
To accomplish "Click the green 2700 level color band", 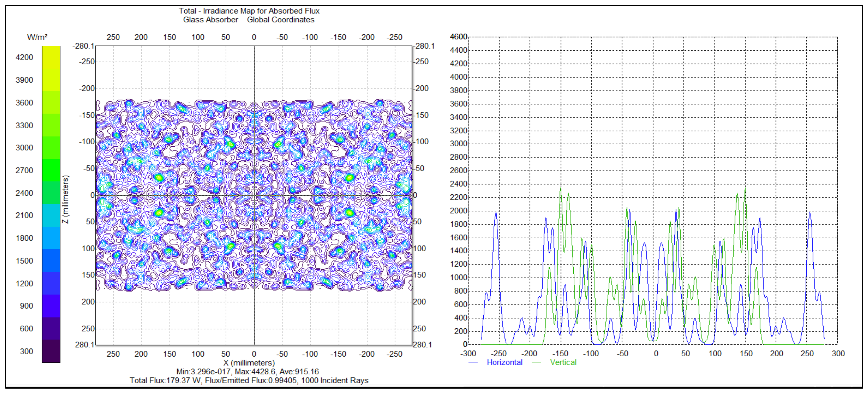I will [51, 170].
